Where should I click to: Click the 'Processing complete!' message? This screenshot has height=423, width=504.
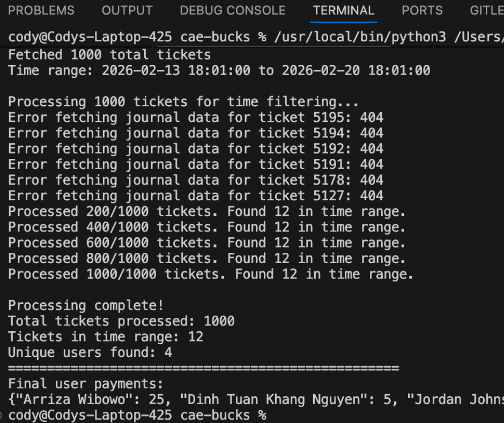coord(86,305)
